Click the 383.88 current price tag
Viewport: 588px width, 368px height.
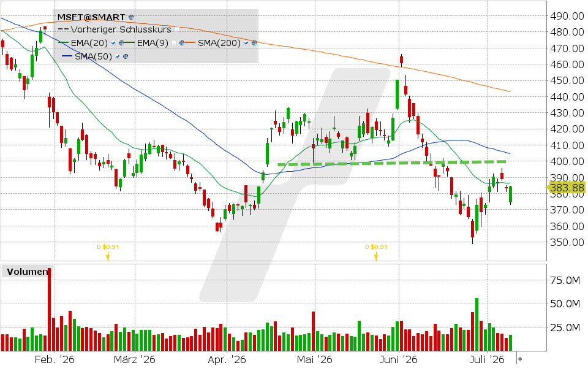coord(567,188)
